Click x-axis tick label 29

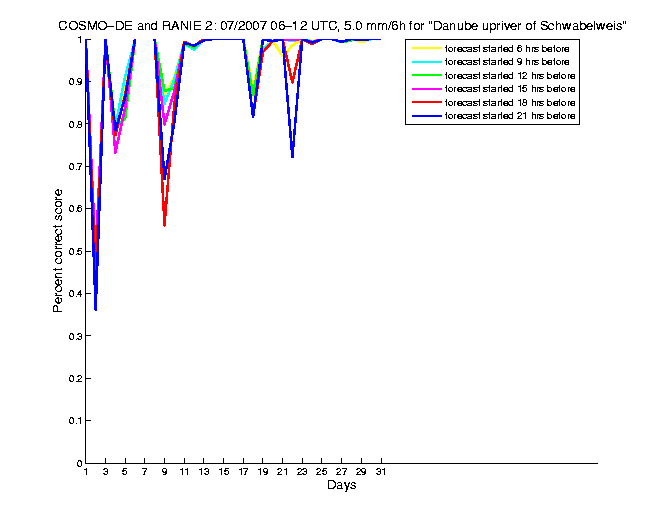[361, 472]
